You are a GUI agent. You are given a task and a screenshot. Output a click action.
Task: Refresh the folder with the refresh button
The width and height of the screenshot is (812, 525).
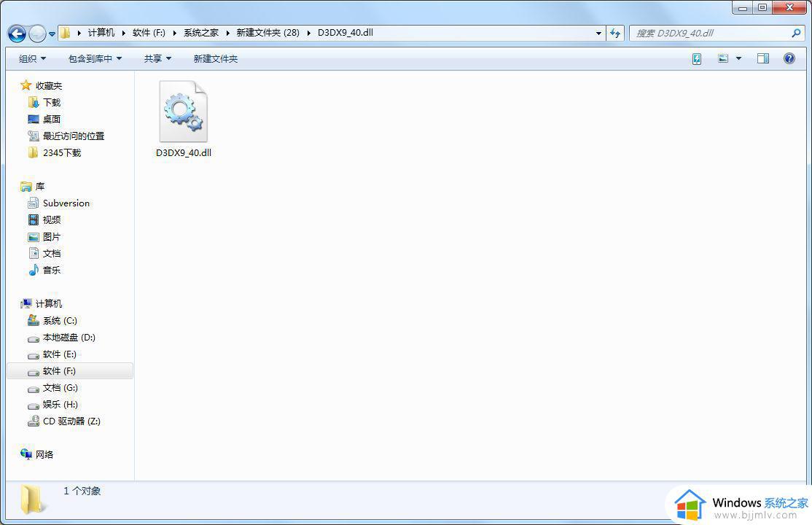point(614,33)
